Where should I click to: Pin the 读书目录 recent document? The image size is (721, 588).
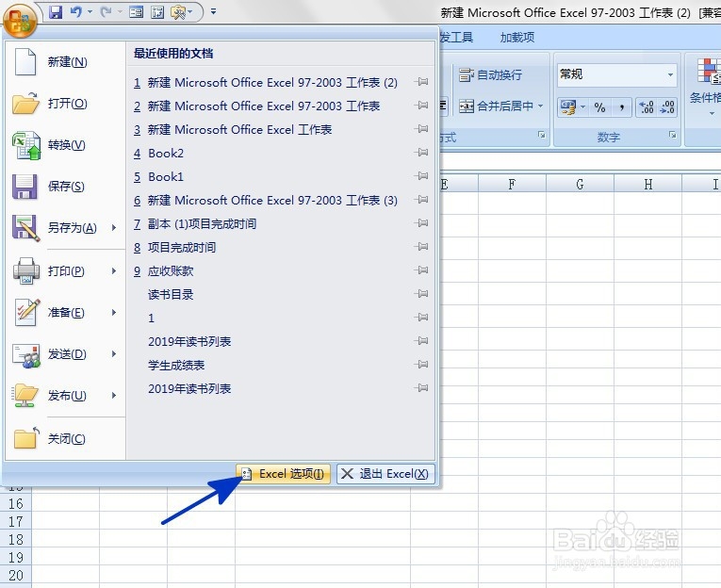click(x=420, y=294)
